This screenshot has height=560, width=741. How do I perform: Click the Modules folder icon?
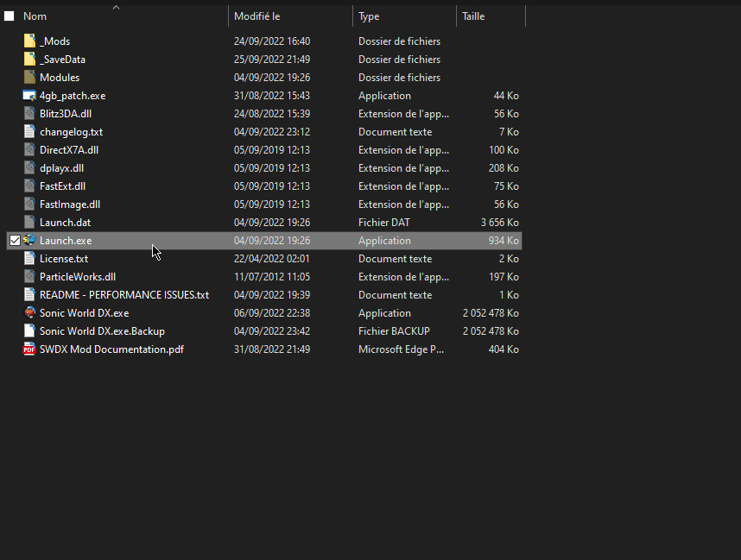click(29, 77)
